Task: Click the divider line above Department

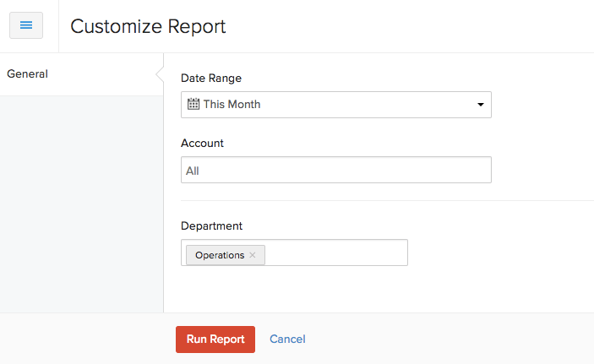Action: pos(380,201)
